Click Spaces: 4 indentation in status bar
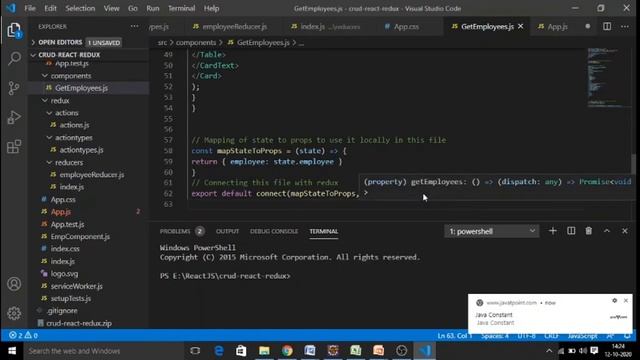The height and width of the screenshot is (360, 640). [x=495, y=336]
